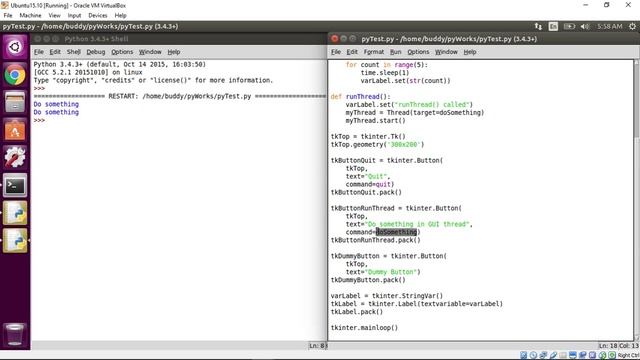Click the line tkinter.mainloop() in the editor
This screenshot has height=360, width=640.
point(364,327)
